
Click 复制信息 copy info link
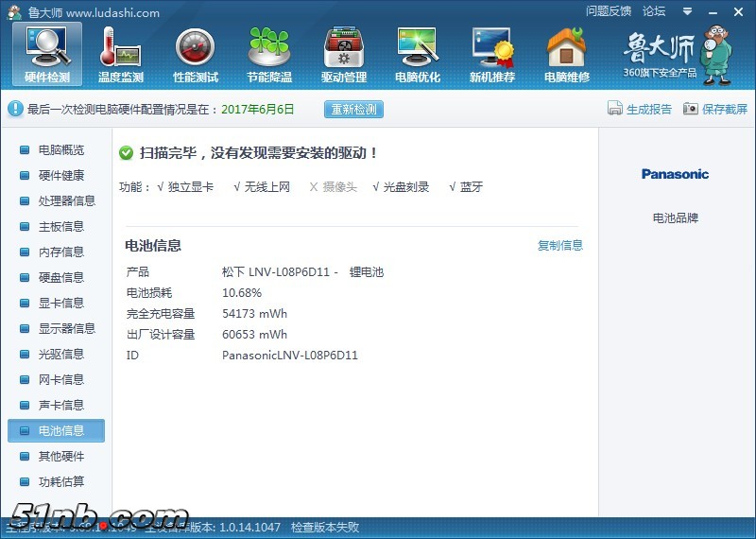tap(560, 246)
